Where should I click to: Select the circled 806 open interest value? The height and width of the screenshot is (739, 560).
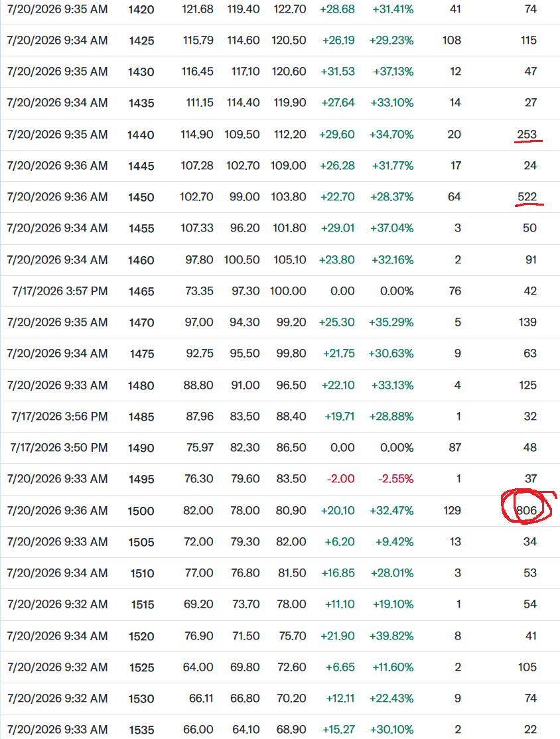pos(526,510)
